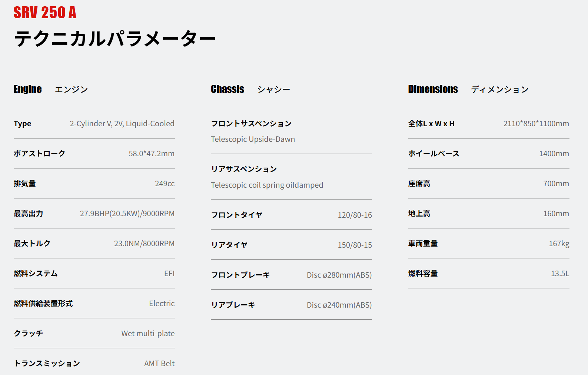This screenshot has width=588, height=375.
Task: Click the AMT Belt transmission value
Action: (x=159, y=364)
